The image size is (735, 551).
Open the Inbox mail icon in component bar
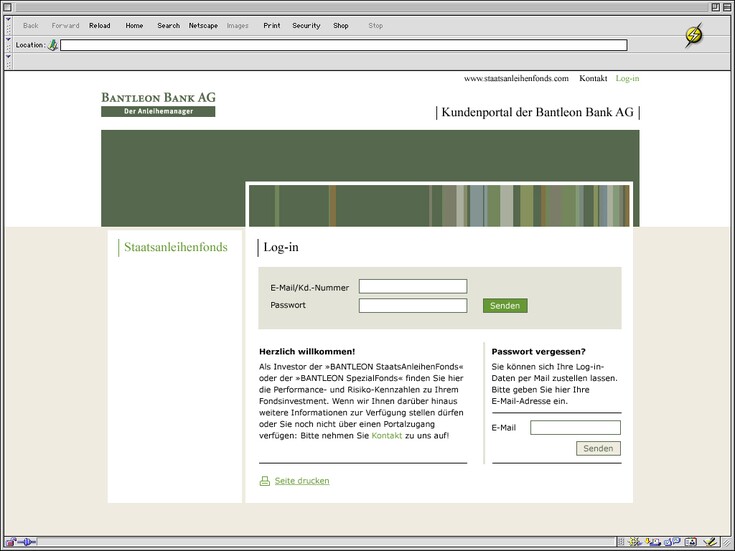coord(652,542)
